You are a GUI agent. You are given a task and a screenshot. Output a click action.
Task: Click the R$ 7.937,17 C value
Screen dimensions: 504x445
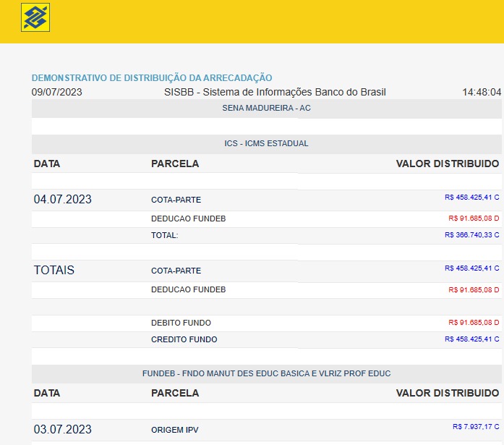(476, 427)
